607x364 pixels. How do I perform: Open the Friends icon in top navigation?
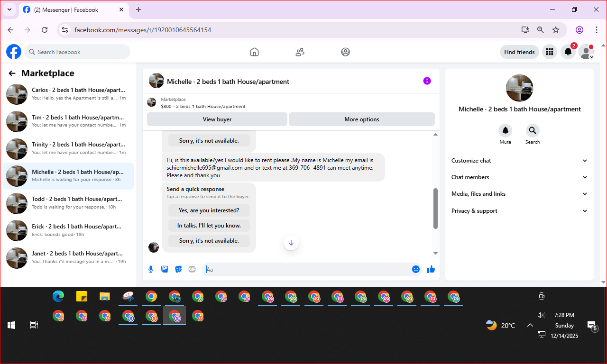[x=300, y=52]
